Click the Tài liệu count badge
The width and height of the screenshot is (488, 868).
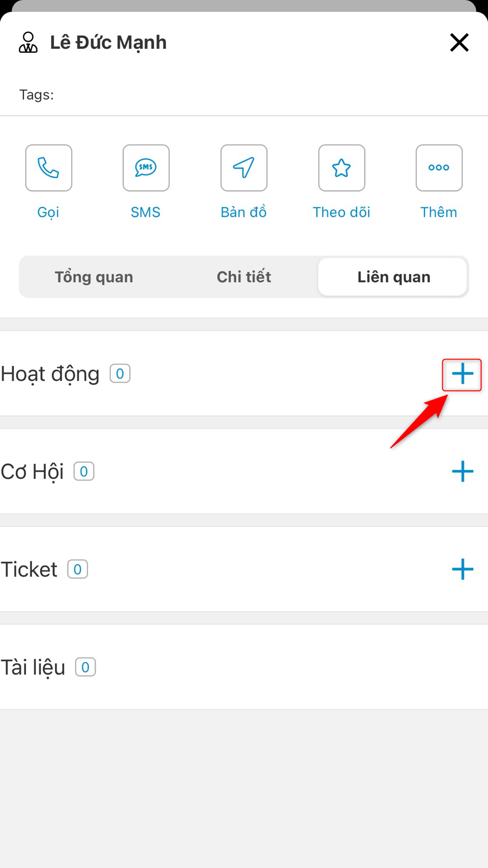pyautogui.click(x=85, y=667)
